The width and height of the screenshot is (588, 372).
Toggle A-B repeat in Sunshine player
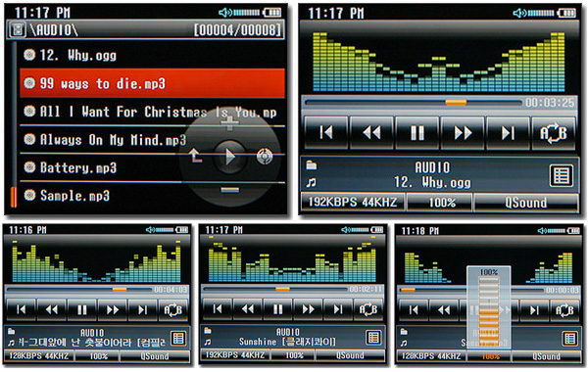tap(367, 309)
